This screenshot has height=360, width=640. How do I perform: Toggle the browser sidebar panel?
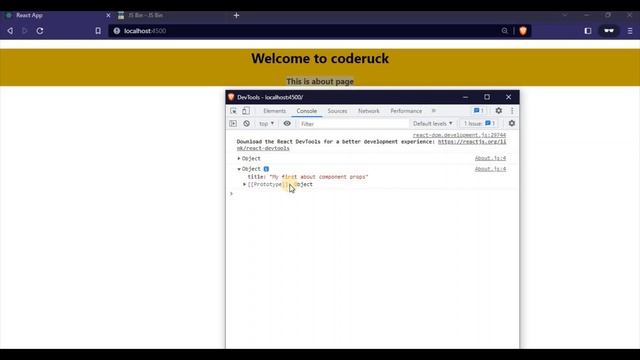coord(588,31)
